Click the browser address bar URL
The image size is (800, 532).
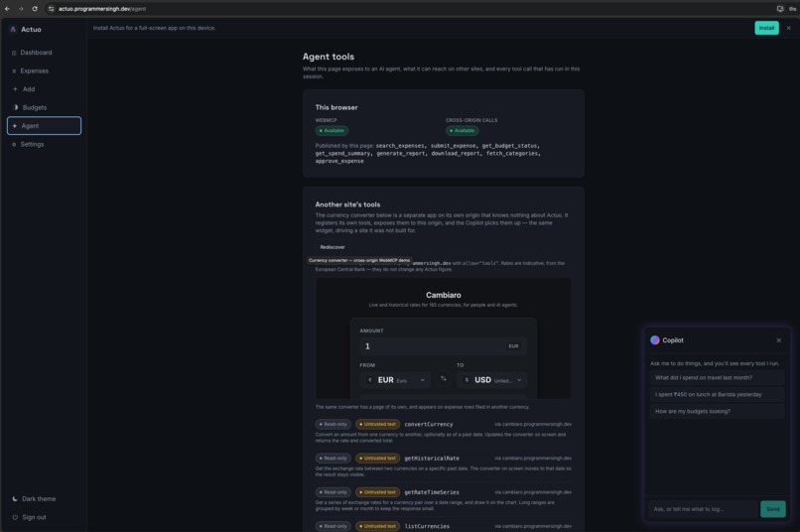(102, 9)
